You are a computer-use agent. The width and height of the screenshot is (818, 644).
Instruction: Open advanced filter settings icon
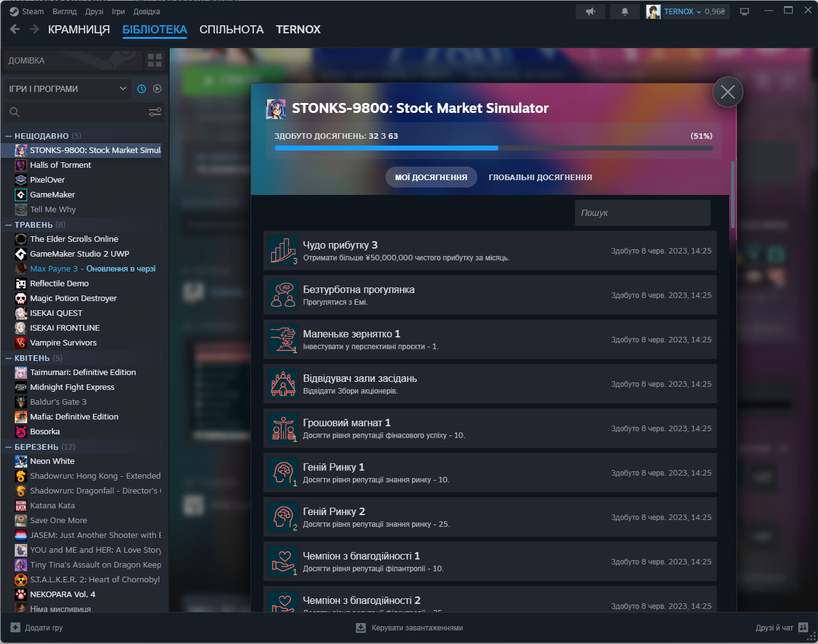[x=155, y=112]
